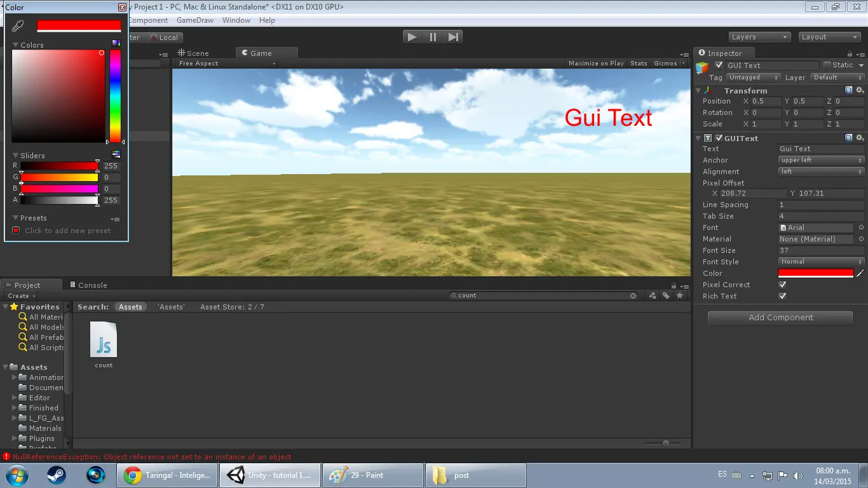Switch the slider mode icon in Sliders section
The height and width of the screenshot is (488, 868).
point(116,154)
